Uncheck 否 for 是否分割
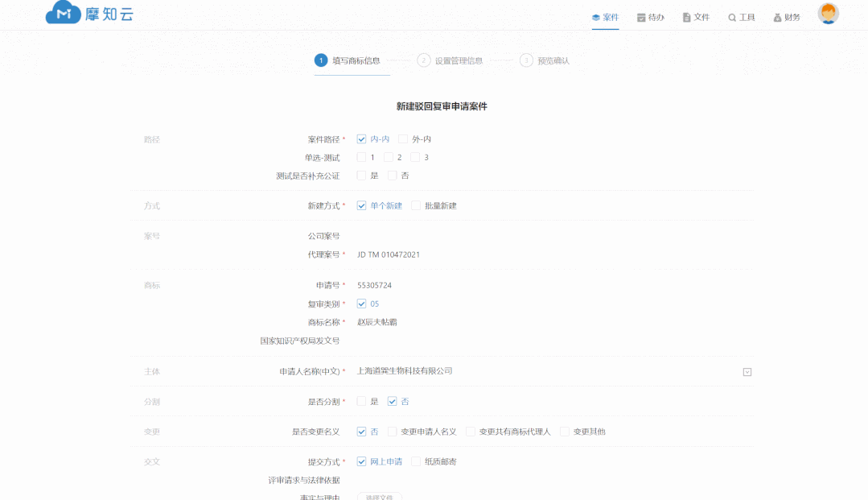Image resolution: width=868 pixels, height=500 pixels. 393,401
